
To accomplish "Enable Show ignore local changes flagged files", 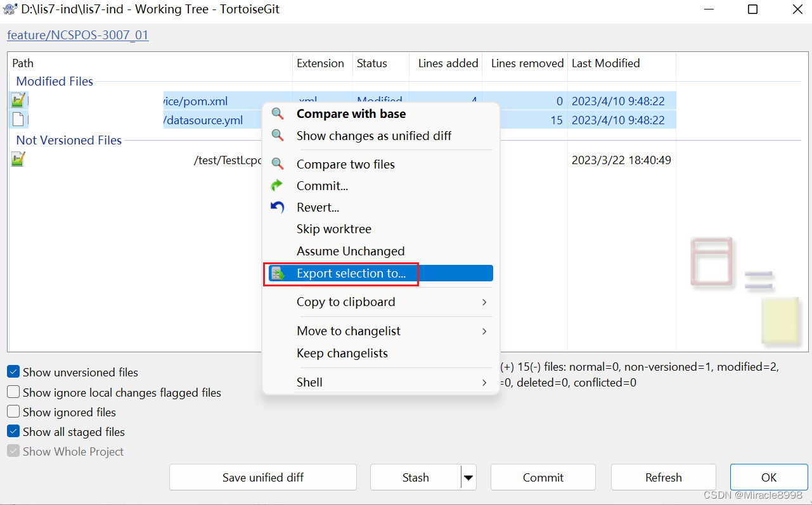I will (x=13, y=392).
